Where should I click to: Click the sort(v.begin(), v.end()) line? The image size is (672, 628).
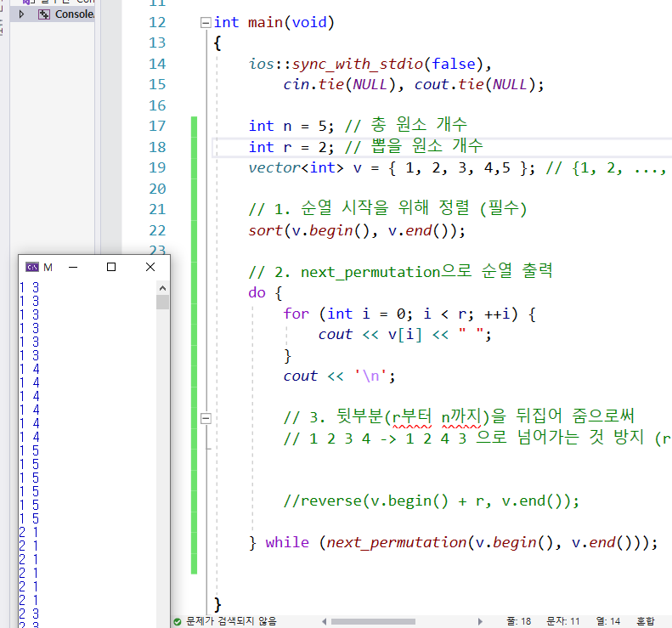click(x=357, y=230)
